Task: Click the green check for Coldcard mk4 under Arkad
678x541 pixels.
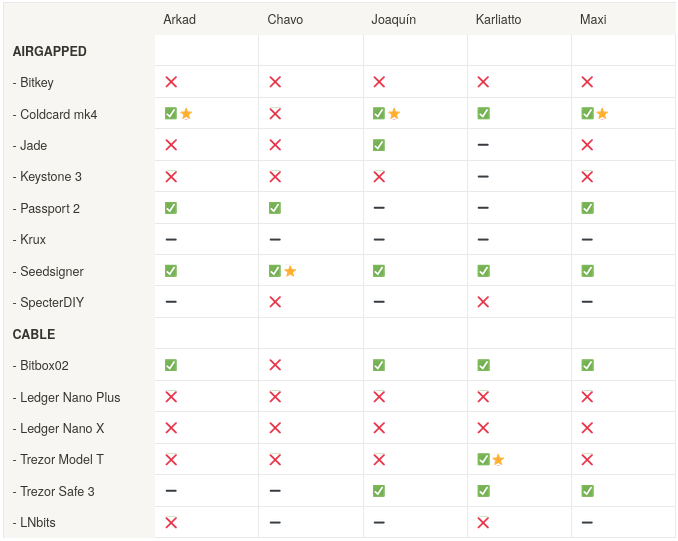Action: coord(171,113)
